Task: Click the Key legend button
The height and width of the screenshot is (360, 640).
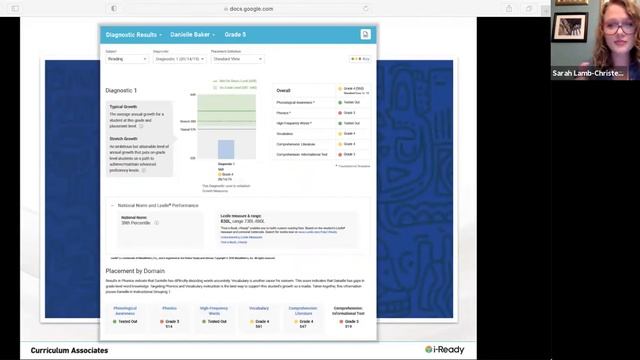Action: click(x=360, y=59)
